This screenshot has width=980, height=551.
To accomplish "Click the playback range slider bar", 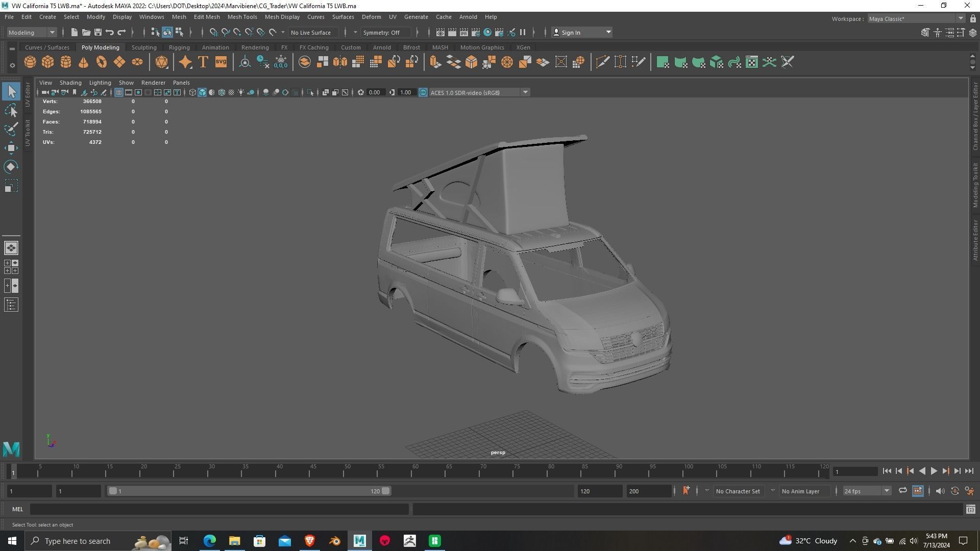I will pyautogui.click(x=249, y=491).
